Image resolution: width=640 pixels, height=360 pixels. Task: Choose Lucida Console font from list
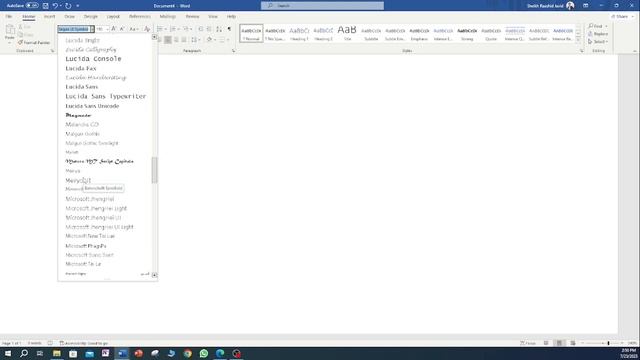[93, 59]
